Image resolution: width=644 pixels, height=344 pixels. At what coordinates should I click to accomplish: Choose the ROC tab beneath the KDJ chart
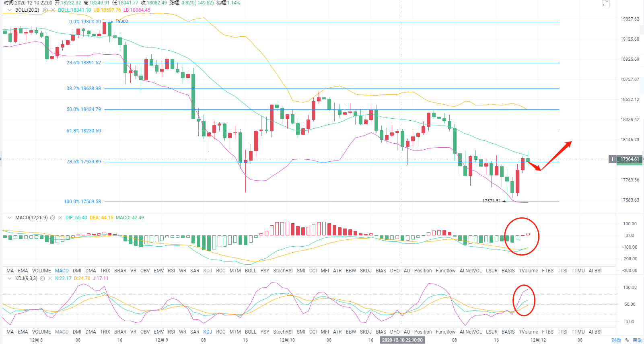pyautogui.click(x=221, y=332)
